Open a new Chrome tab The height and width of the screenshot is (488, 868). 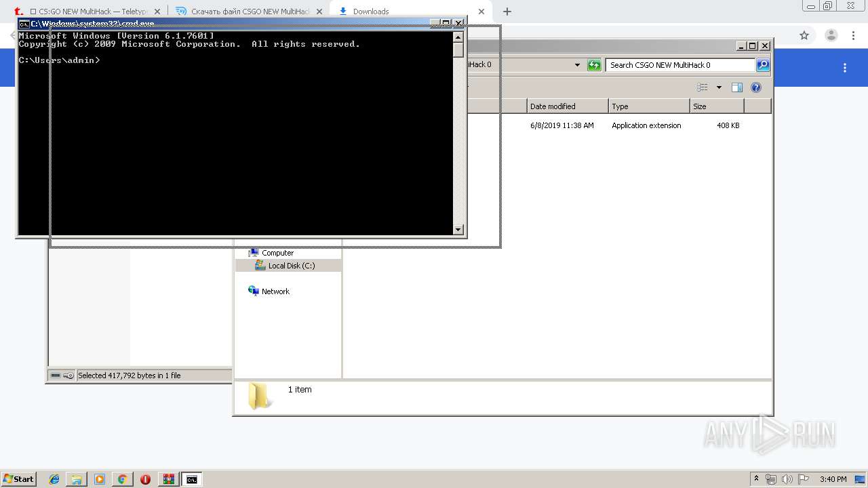point(507,12)
